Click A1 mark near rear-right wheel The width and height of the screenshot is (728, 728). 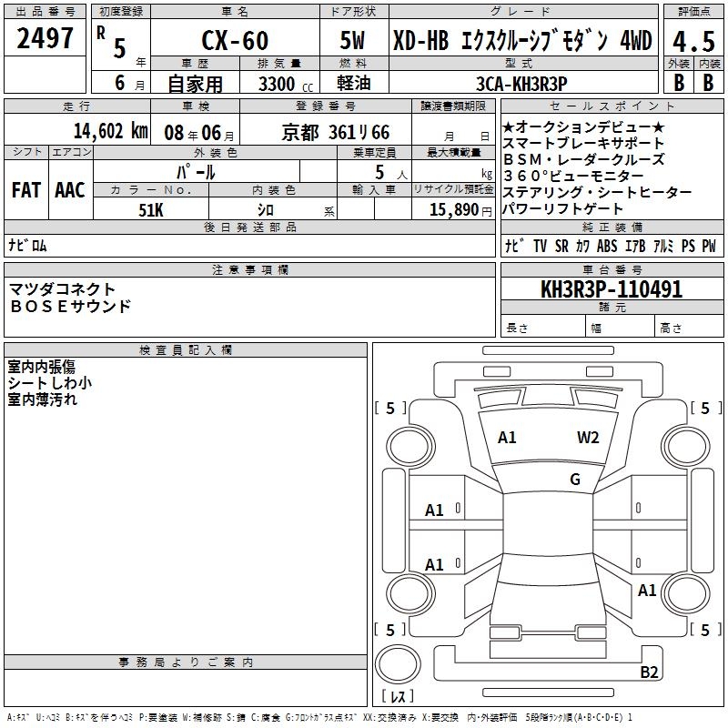click(x=646, y=591)
